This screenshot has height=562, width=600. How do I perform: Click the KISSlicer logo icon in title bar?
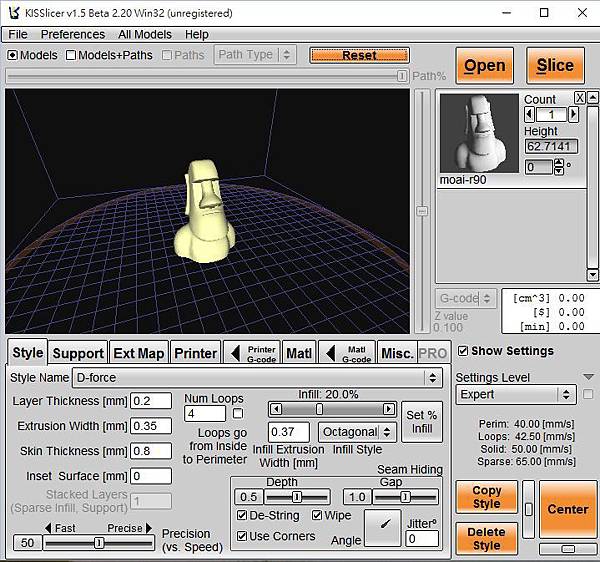(x=15, y=13)
